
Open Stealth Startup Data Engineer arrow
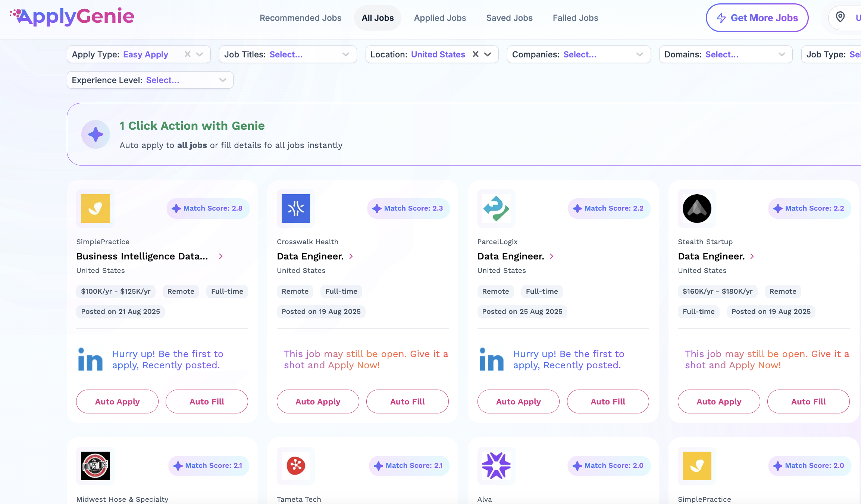[x=752, y=256]
